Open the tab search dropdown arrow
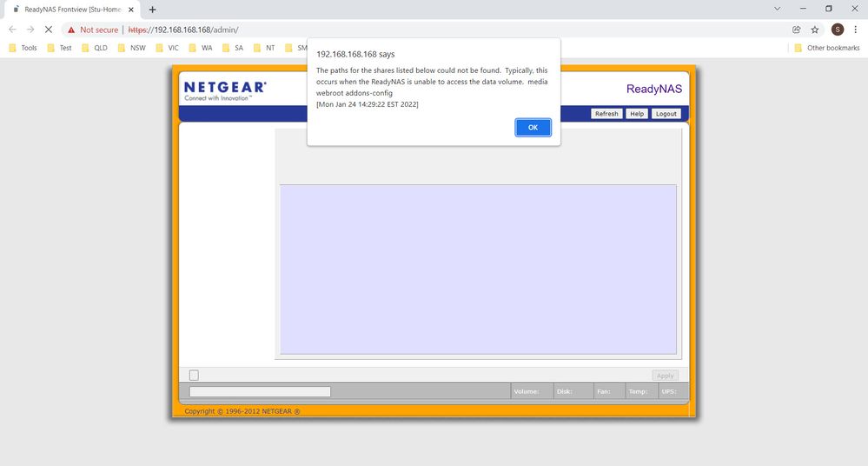The width and height of the screenshot is (868, 466). pos(778,9)
